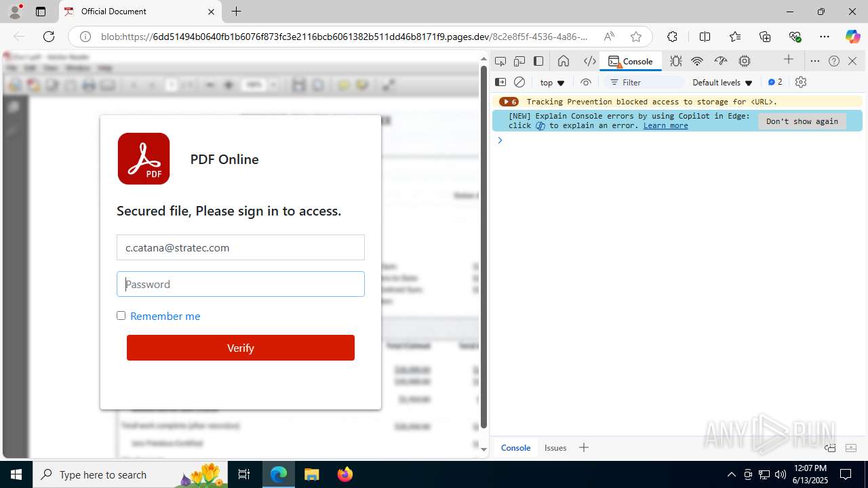Viewport: 868px width, 488px height.
Task: Click the address bar URL
Action: click(x=344, y=37)
